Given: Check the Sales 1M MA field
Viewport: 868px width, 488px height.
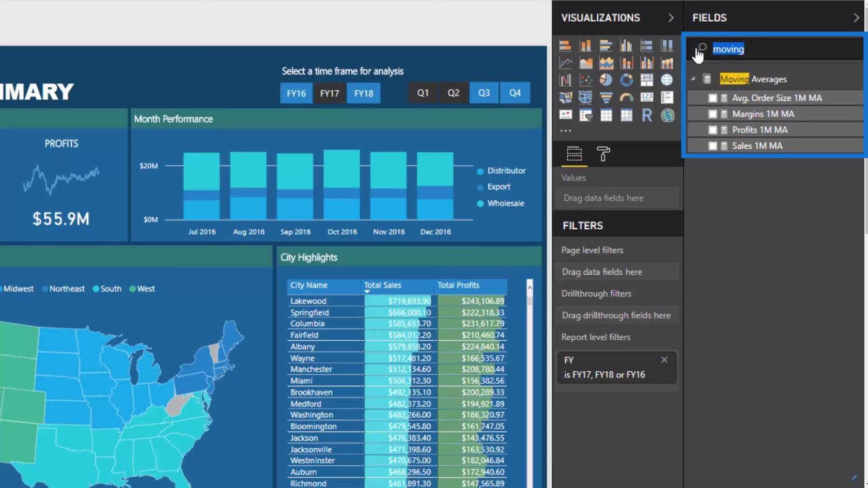Looking at the screenshot, I should [713, 146].
